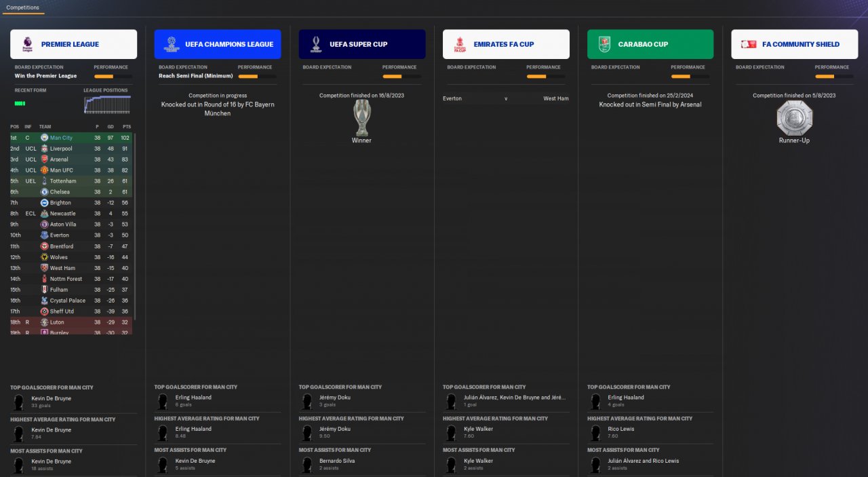This screenshot has height=477, width=868.
Task: Select Arsenal team name in table
Action: [x=59, y=159]
